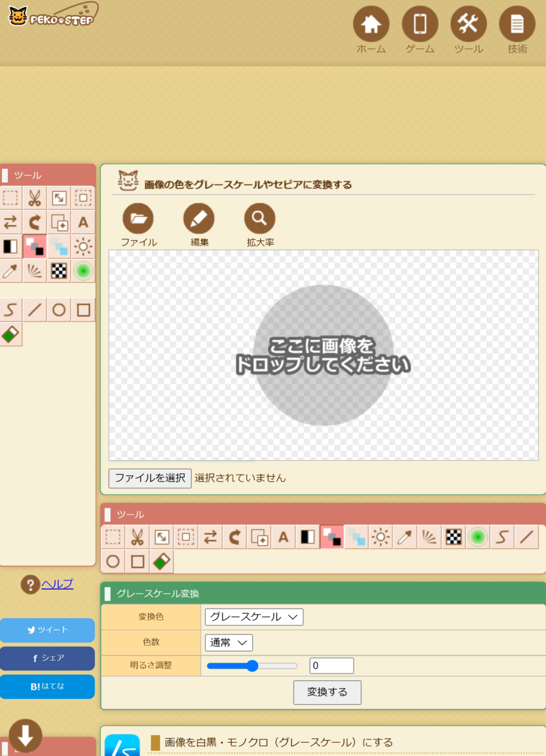
Task: Open the 変換色 grayscale dropdown
Action: coord(254,617)
